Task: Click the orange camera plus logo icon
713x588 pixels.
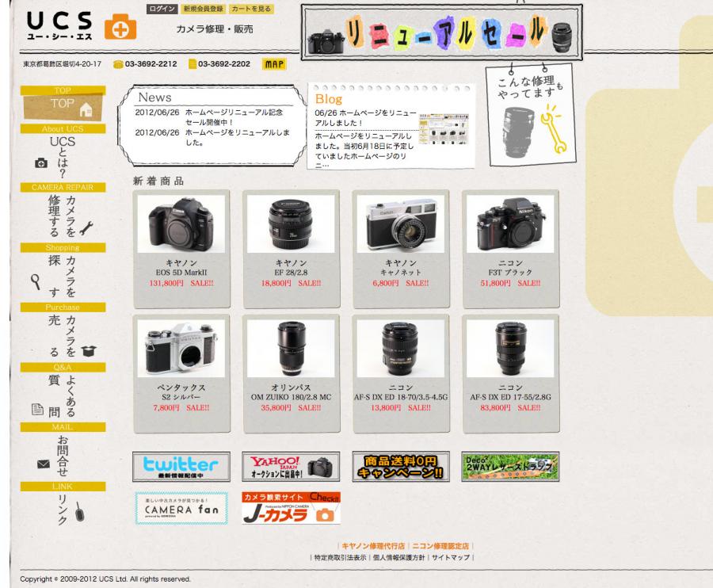Action: 120,27
